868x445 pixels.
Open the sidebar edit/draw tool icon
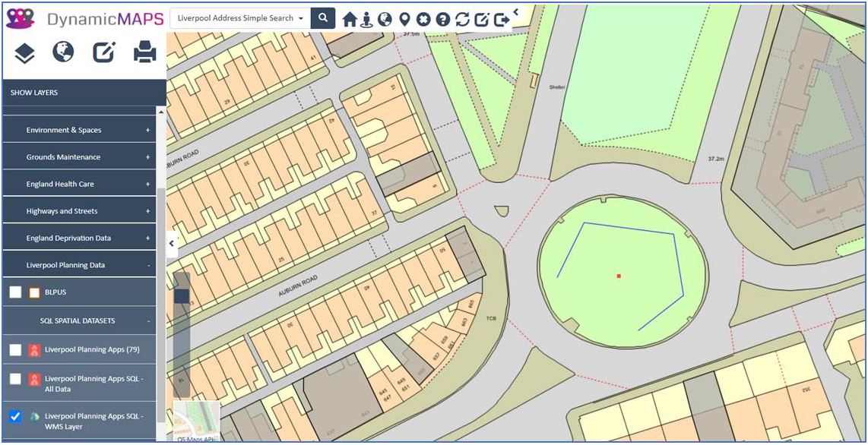pos(104,52)
